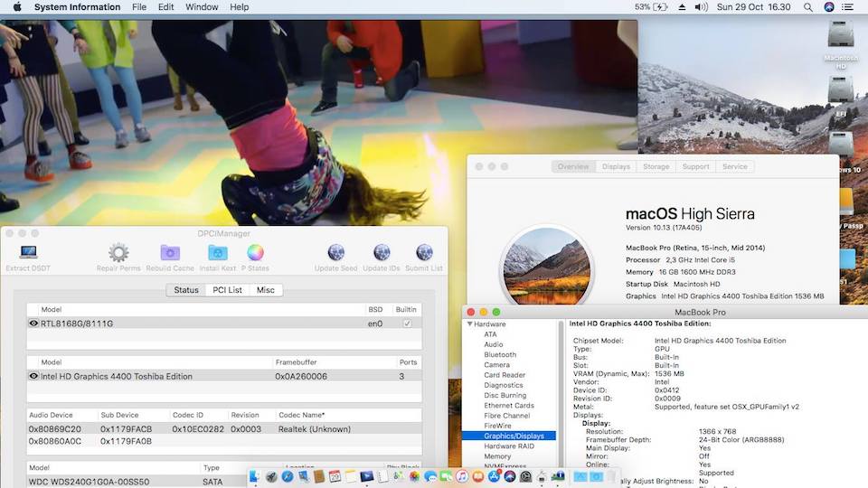Select the Storage tab in About This Mac

pos(656,166)
